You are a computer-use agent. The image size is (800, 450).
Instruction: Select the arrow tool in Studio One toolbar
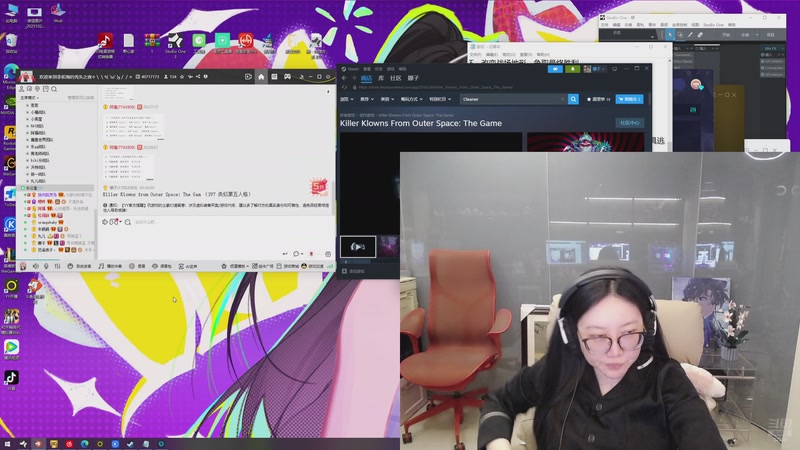pos(669,35)
